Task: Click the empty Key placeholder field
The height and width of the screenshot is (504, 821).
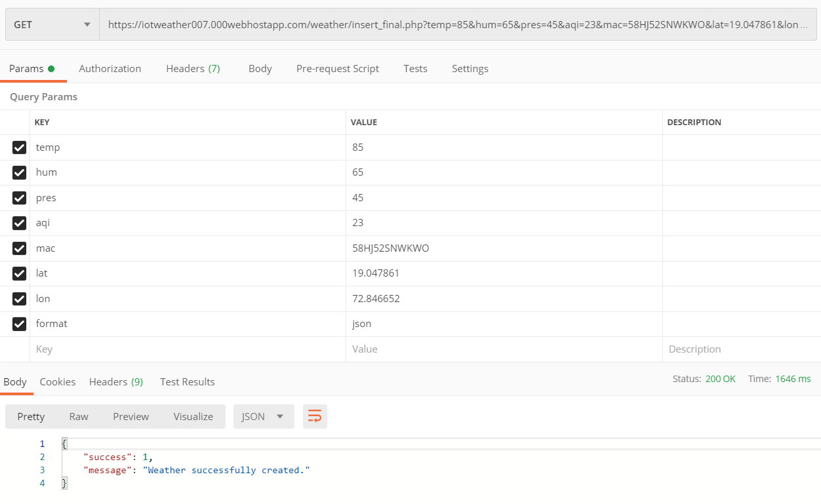Action: coord(187,349)
